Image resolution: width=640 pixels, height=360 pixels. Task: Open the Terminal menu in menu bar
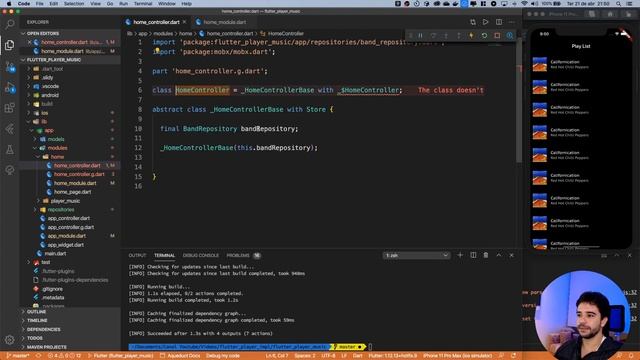click(x=143, y=4)
